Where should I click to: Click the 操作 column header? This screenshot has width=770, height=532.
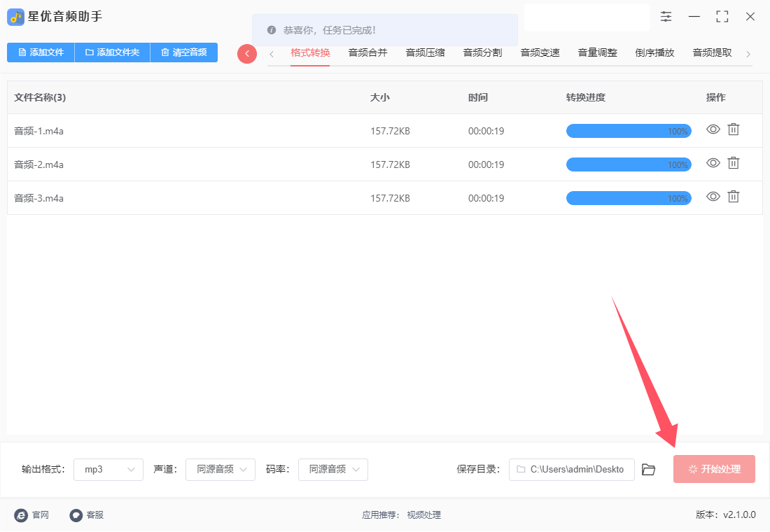click(x=716, y=97)
